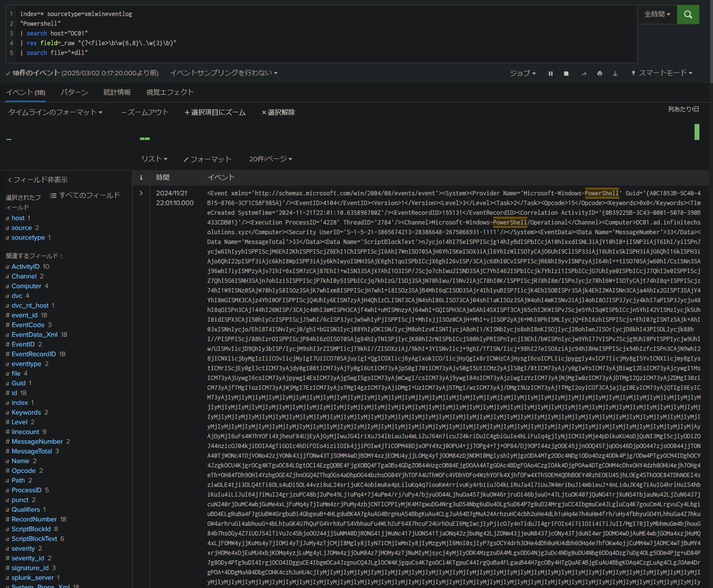This screenshot has height=588, width=713.
Task: Export the results with the download icon
Action: point(615,73)
